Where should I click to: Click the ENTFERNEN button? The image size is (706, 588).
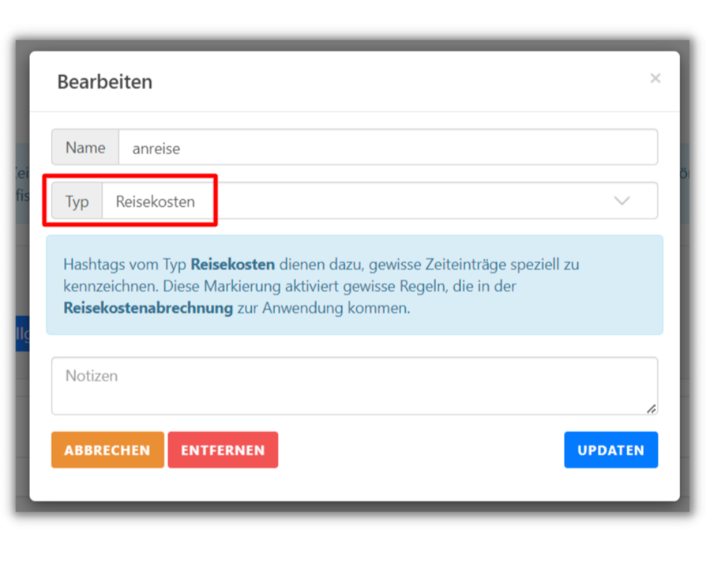[x=223, y=450]
